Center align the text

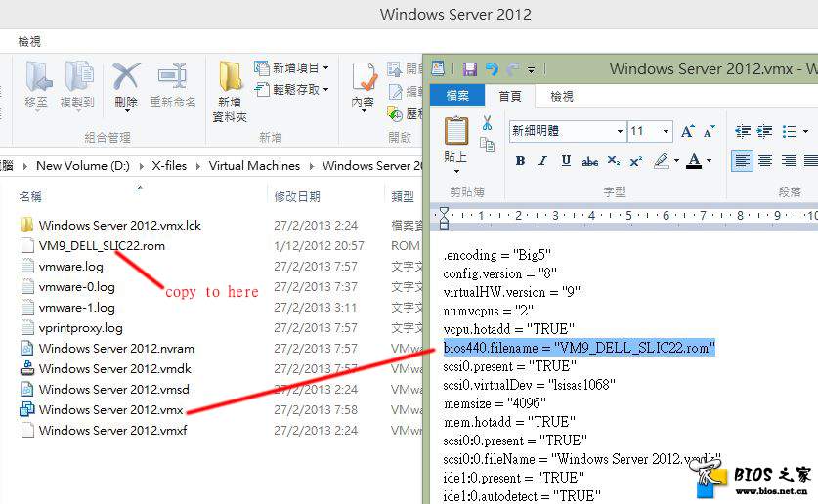click(765, 161)
